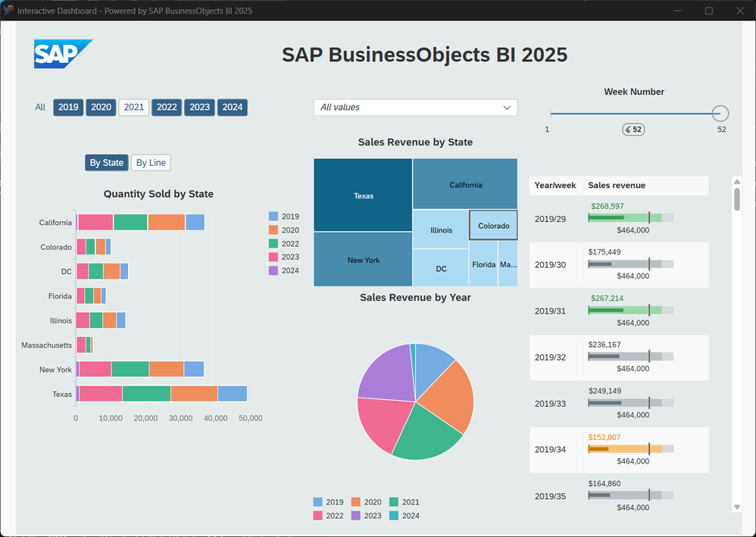Click the 2024 swatch in the bar chart legend
The height and width of the screenshot is (537, 756).
[273, 270]
